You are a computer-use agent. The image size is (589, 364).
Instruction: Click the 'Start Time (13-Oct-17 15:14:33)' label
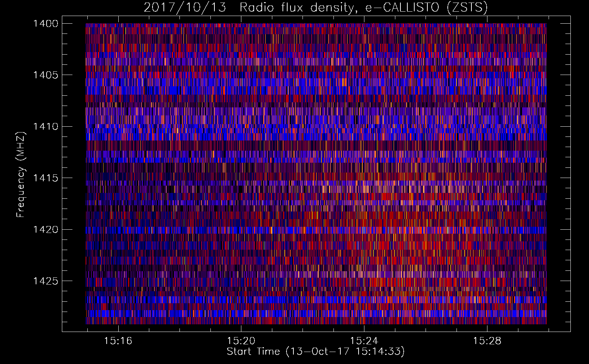click(x=316, y=352)
